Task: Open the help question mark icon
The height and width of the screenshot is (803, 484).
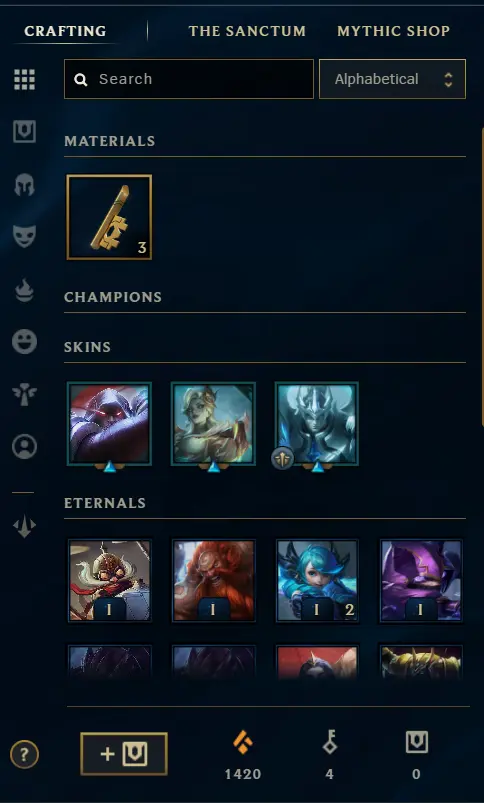Action: click(x=24, y=754)
